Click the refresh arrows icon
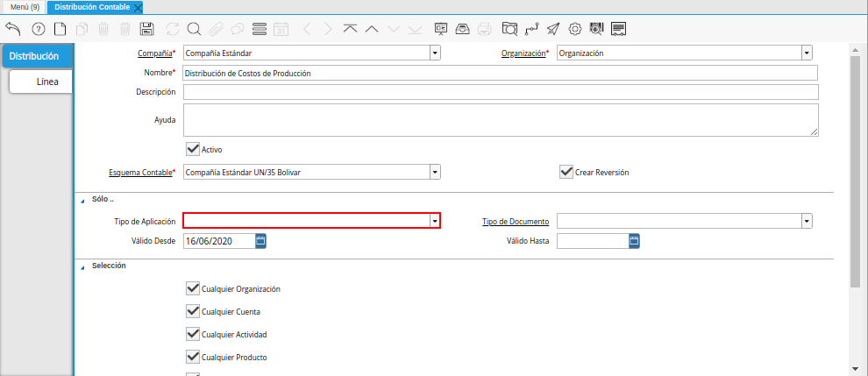 point(173,29)
